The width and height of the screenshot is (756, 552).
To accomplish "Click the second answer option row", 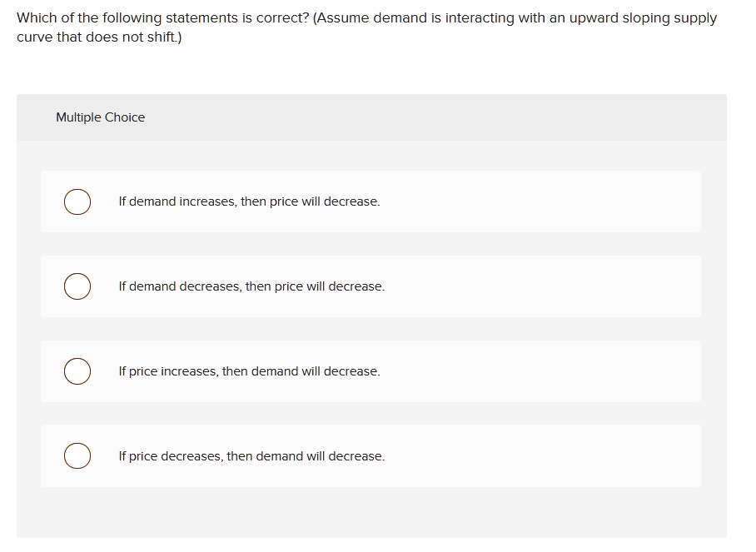I will click(x=371, y=286).
